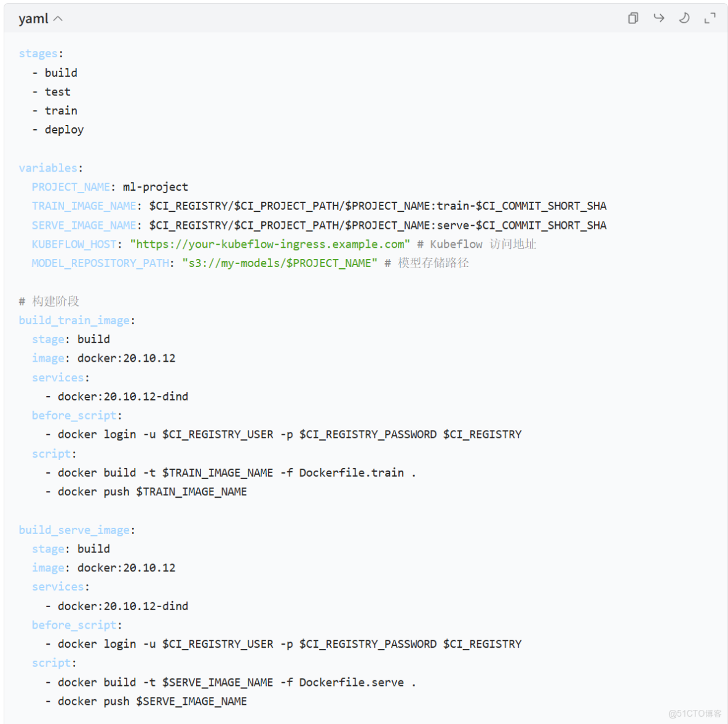
Task: Copy the yaml code to clipboard
Action: tap(633, 18)
